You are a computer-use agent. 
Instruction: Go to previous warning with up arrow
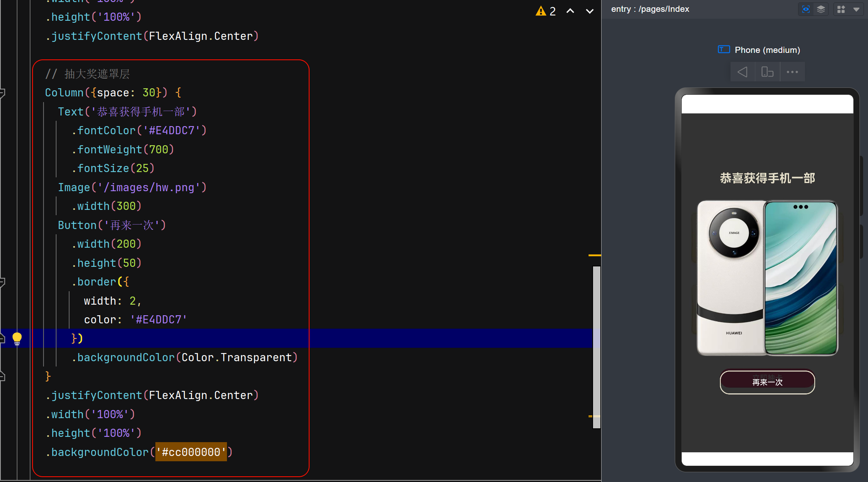click(x=570, y=11)
